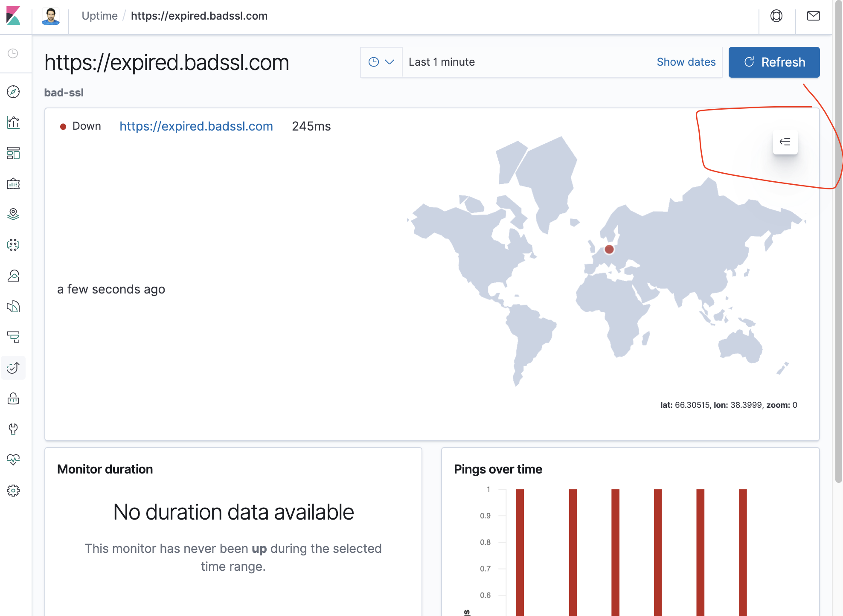This screenshot has height=616, width=843.
Task: Open SIEM from the lock icon
Action: pyautogui.click(x=13, y=398)
